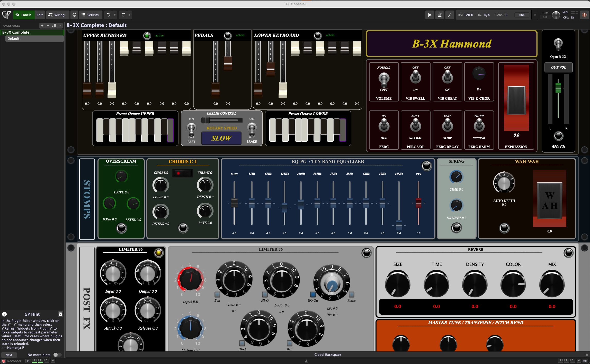Screen dimensions: 590x364
Task: Toggle Lower Keyboard active LED button
Action: tap(318, 35)
